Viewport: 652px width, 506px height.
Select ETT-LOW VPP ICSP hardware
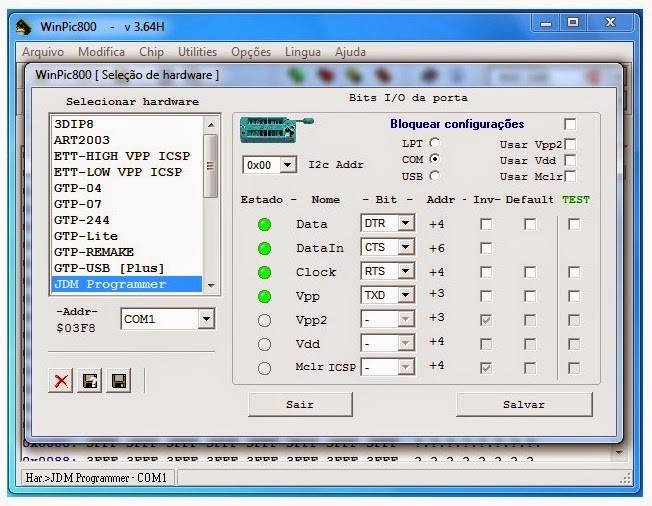127,172
